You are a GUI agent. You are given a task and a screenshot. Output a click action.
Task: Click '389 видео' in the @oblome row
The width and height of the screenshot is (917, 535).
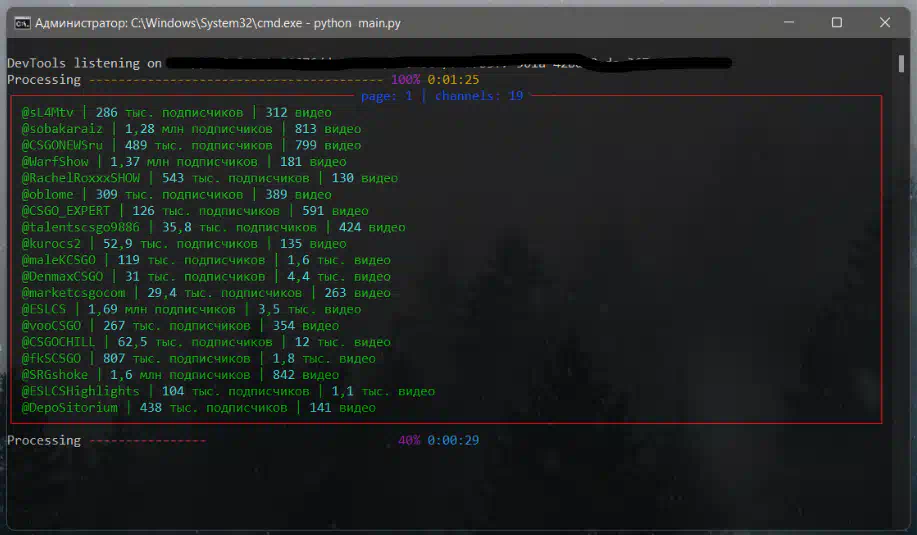pos(298,194)
